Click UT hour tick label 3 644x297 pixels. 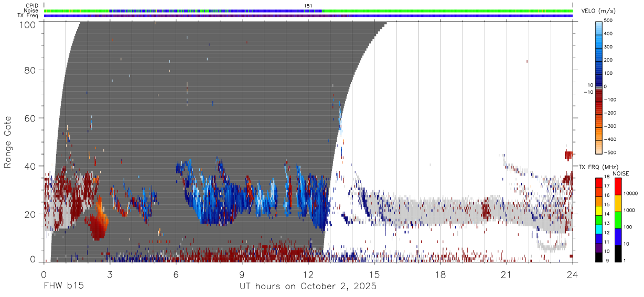[110, 274]
